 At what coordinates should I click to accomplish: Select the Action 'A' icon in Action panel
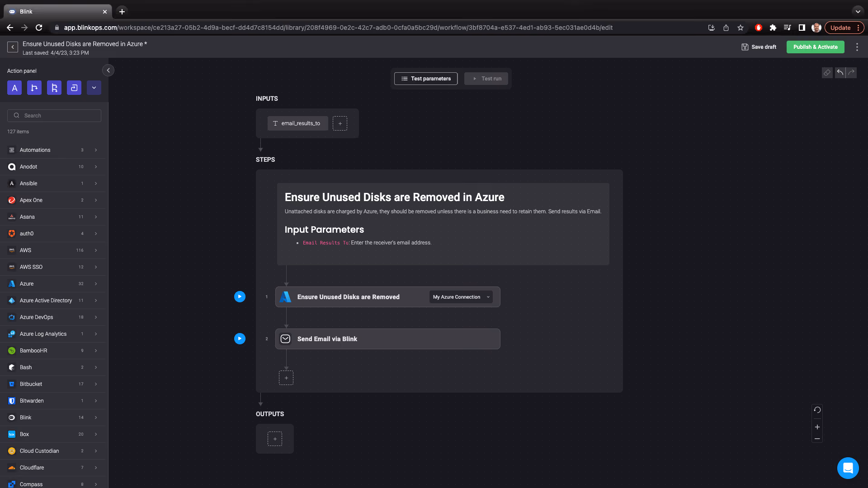click(14, 88)
